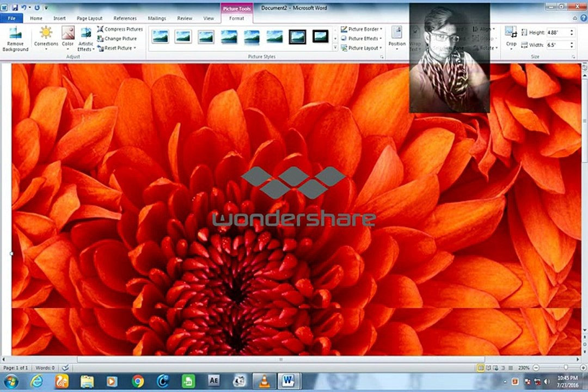Screen dimensions: 588x392
Task: Open the Size dialog launcher
Action: [573, 57]
